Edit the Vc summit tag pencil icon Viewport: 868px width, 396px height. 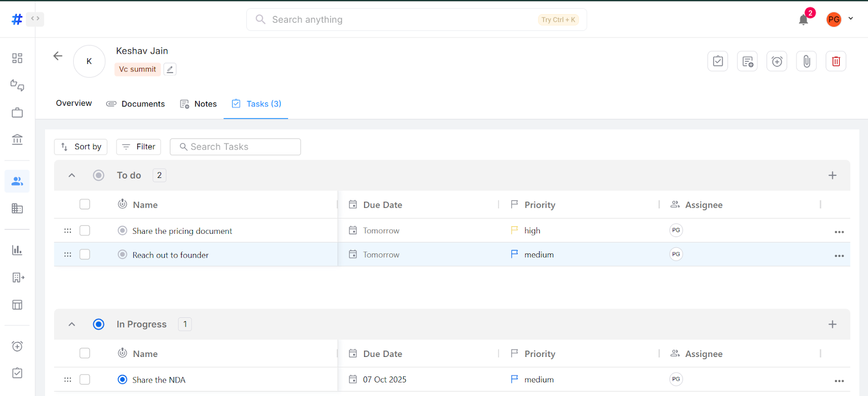[170, 69]
